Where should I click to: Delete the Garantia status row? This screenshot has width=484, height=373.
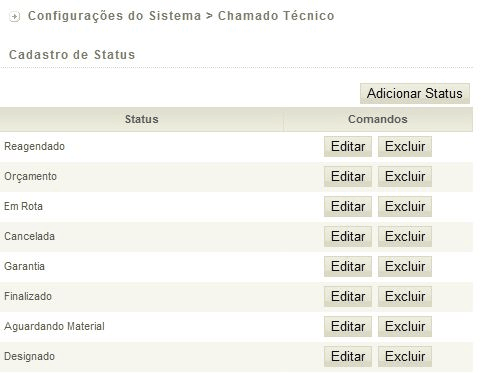coord(405,266)
